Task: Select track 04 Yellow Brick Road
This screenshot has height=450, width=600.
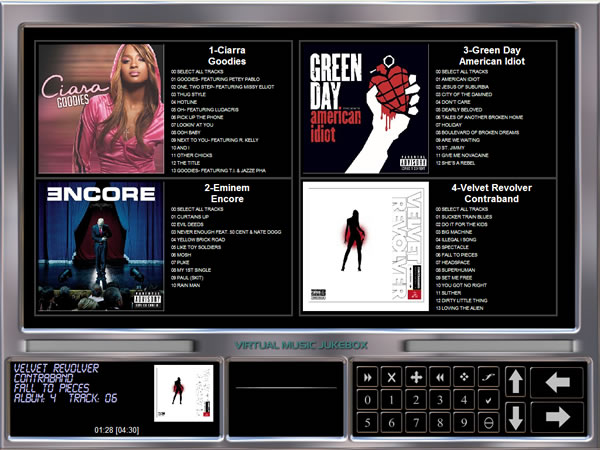Action: (x=198, y=240)
